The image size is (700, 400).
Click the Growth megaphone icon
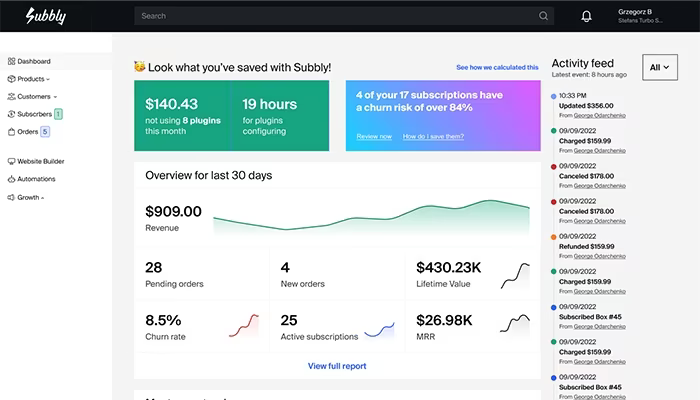coord(12,197)
